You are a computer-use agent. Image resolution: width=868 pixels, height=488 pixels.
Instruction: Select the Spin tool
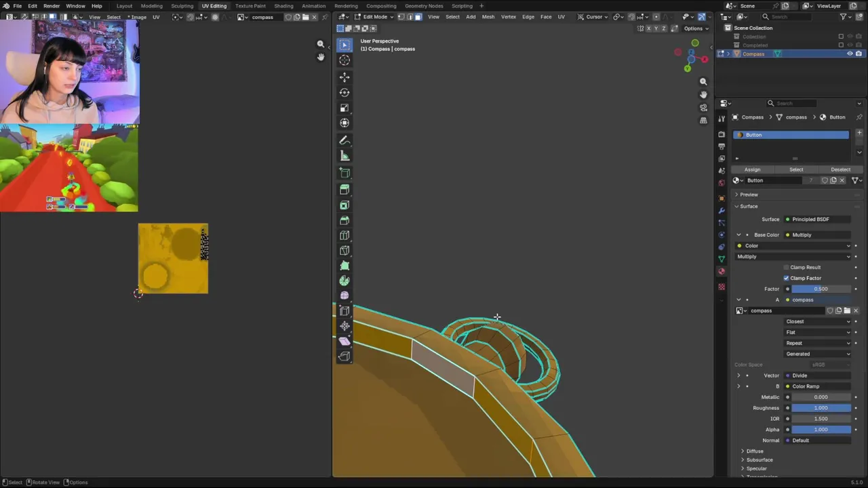click(x=344, y=281)
